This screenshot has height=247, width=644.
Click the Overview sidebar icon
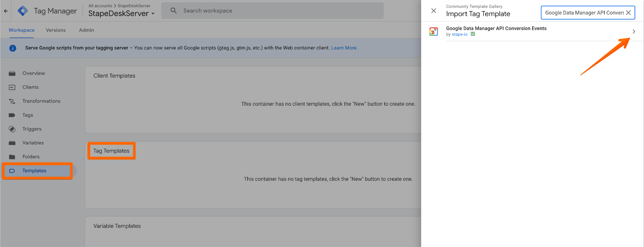[x=12, y=73]
